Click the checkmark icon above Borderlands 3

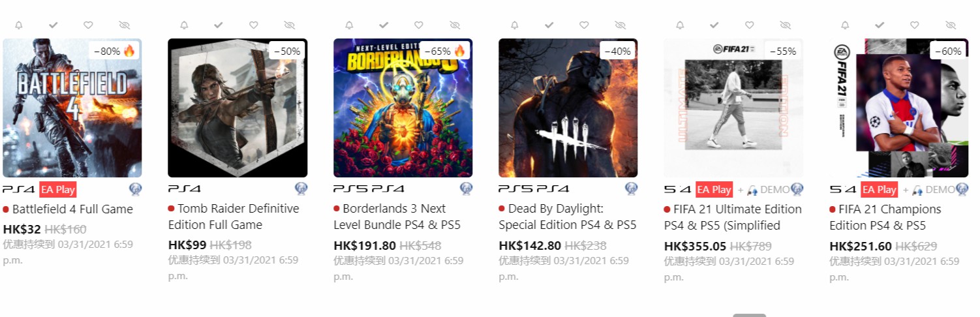point(384,25)
